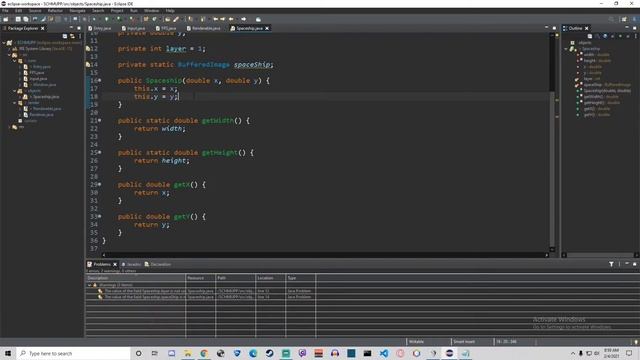Select getWidth() in the Outline
Viewport: 640px width, 360px height.
tap(597, 97)
